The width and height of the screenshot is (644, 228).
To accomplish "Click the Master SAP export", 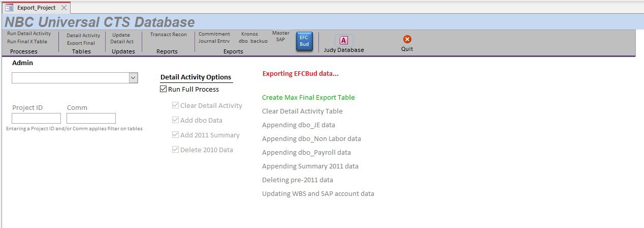I will [x=280, y=36].
